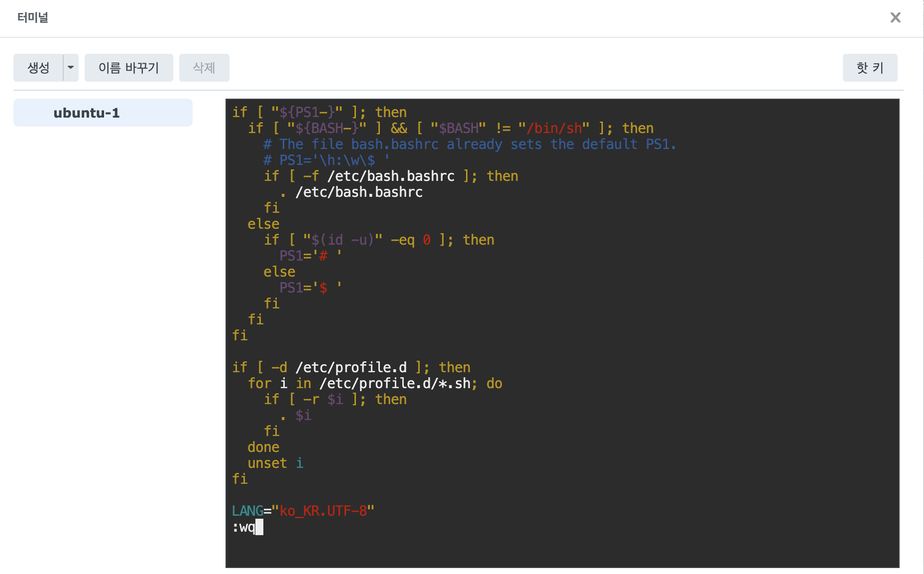Click the 'done' line in terminal
Viewport: 924px width, 574px height.
[263, 447]
